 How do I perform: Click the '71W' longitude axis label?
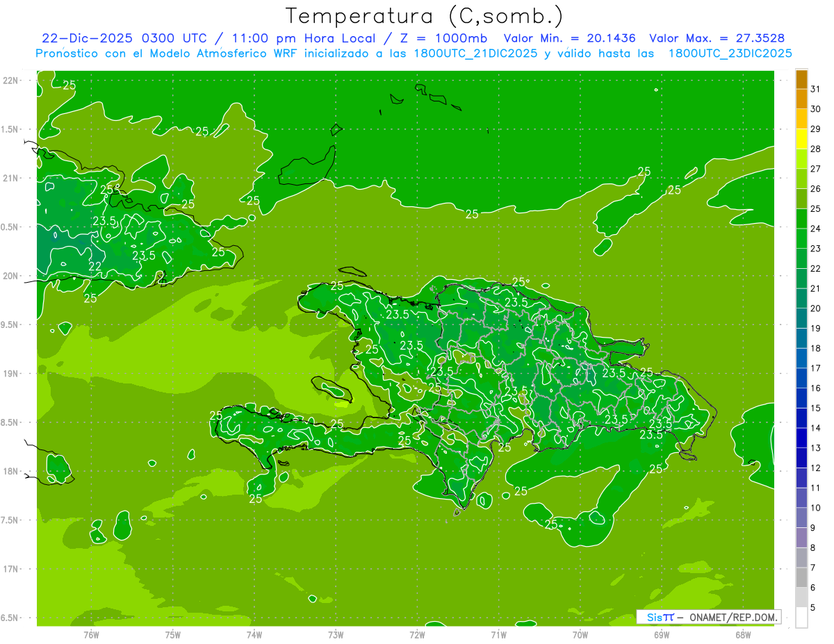pyautogui.click(x=498, y=635)
